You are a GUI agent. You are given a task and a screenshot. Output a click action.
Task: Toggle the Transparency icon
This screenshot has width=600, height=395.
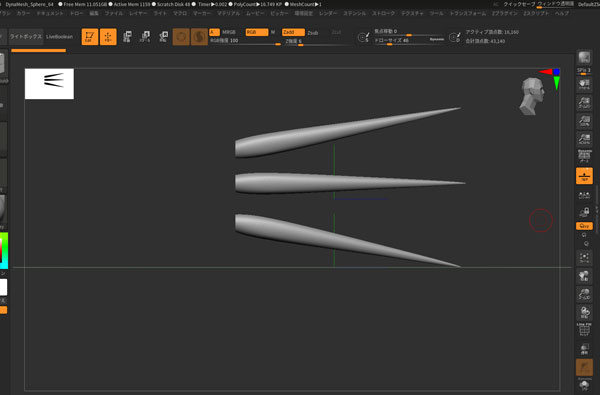[x=584, y=349]
